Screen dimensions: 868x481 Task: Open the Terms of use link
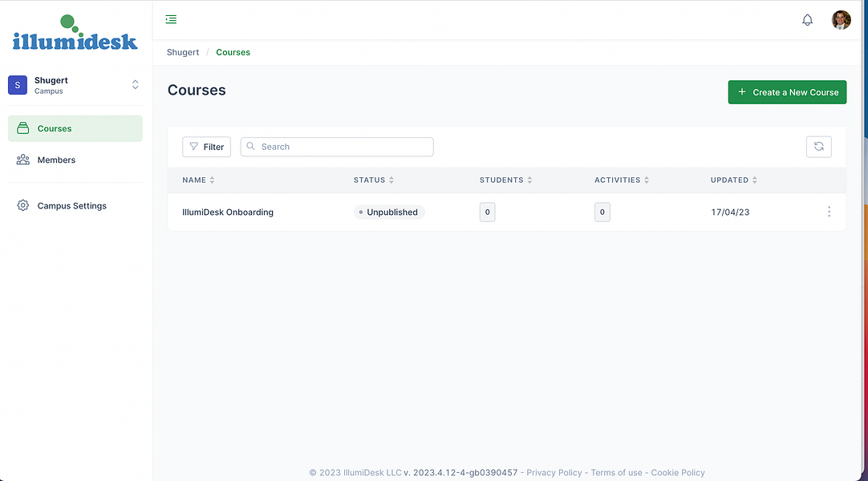tap(616, 473)
